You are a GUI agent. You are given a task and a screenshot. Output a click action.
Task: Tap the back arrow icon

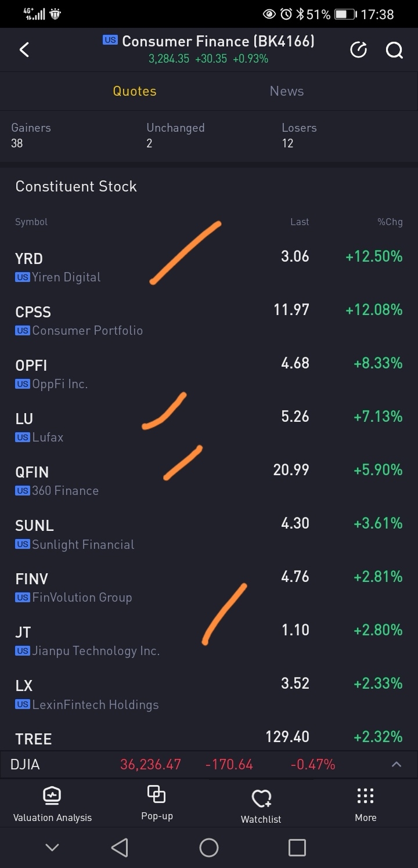[24, 50]
